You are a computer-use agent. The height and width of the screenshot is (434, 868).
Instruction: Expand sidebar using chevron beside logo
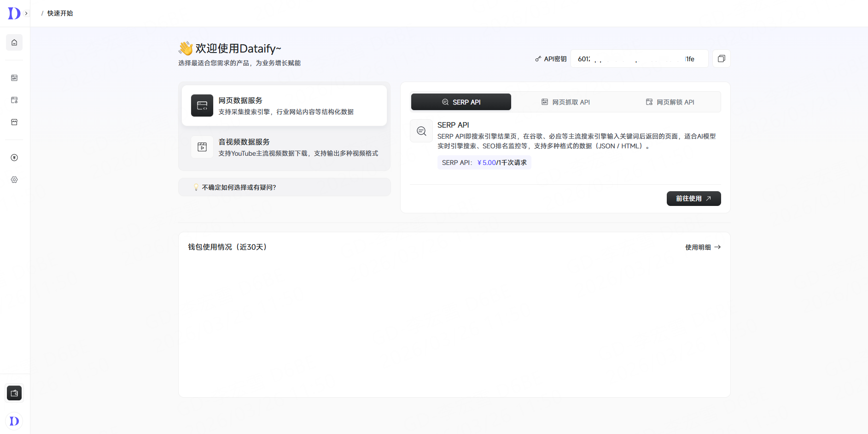(26, 13)
